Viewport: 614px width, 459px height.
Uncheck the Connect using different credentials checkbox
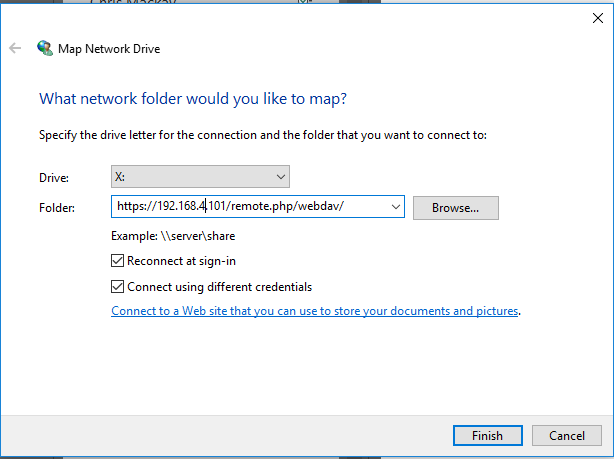pos(117,287)
